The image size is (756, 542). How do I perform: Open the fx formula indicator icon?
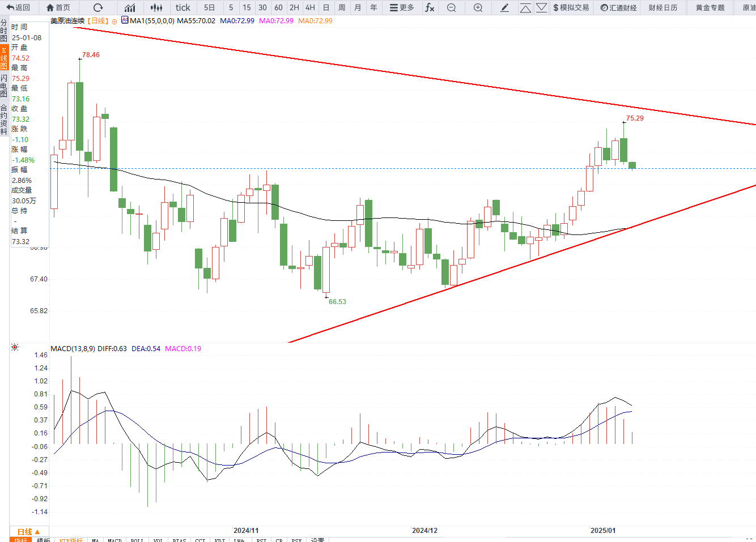[430, 7]
